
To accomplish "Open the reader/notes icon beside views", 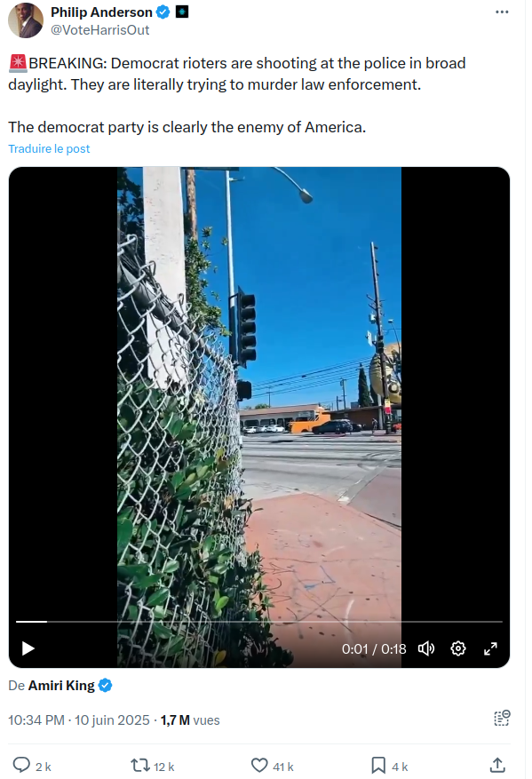I will (502, 718).
